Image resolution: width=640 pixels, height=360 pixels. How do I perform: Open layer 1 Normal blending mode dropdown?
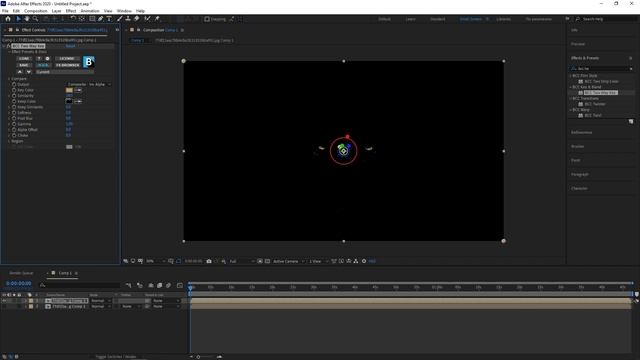pyautogui.click(x=100, y=301)
